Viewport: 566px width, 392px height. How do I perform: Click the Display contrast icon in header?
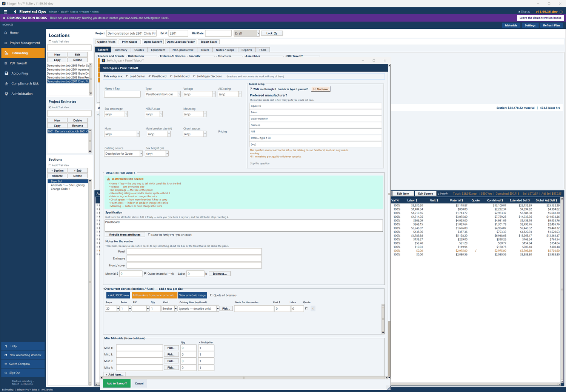519,12
